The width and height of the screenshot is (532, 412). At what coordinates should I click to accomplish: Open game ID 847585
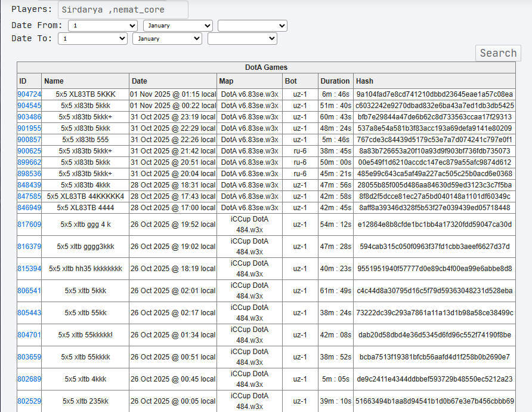[x=29, y=196]
